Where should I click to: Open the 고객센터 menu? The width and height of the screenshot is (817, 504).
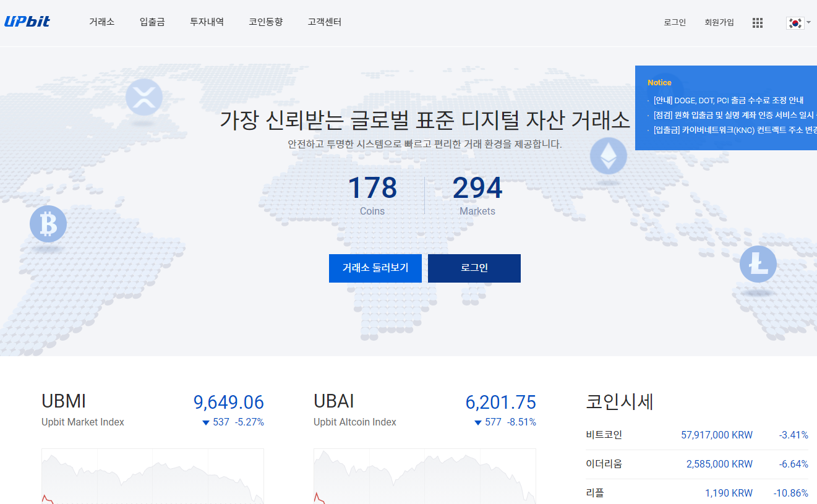click(x=325, y=22)
